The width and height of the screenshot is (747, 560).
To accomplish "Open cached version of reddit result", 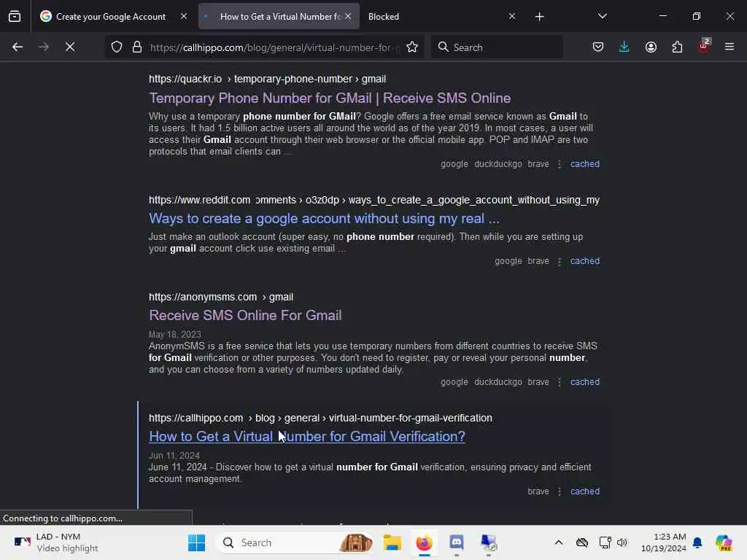I will coord(585,261).
